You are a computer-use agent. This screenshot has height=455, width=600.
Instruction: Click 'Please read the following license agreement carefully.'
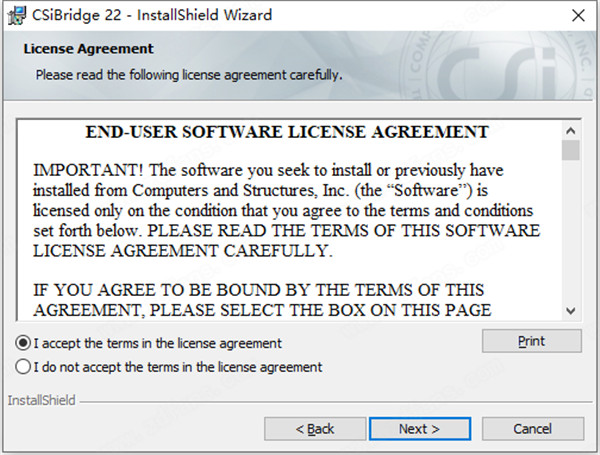pyautogui.click(x=189, y=75)
